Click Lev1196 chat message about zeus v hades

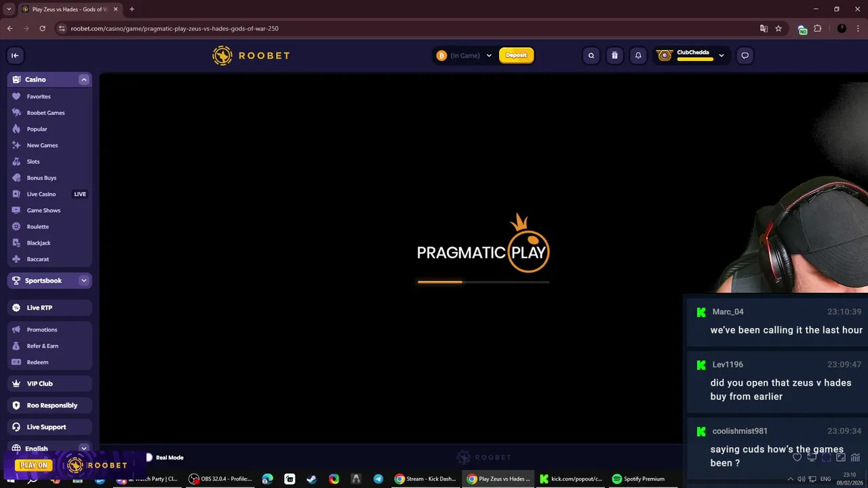[778, 382]
